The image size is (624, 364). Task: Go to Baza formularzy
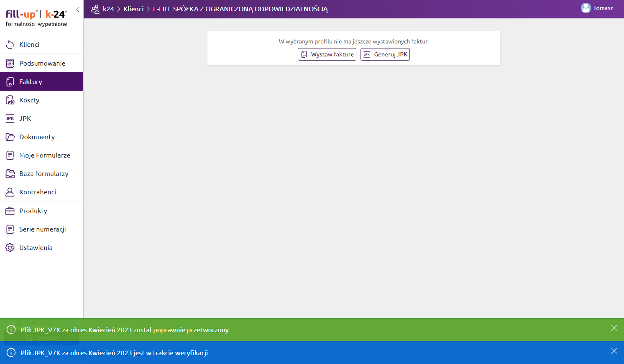click(43, 174)
